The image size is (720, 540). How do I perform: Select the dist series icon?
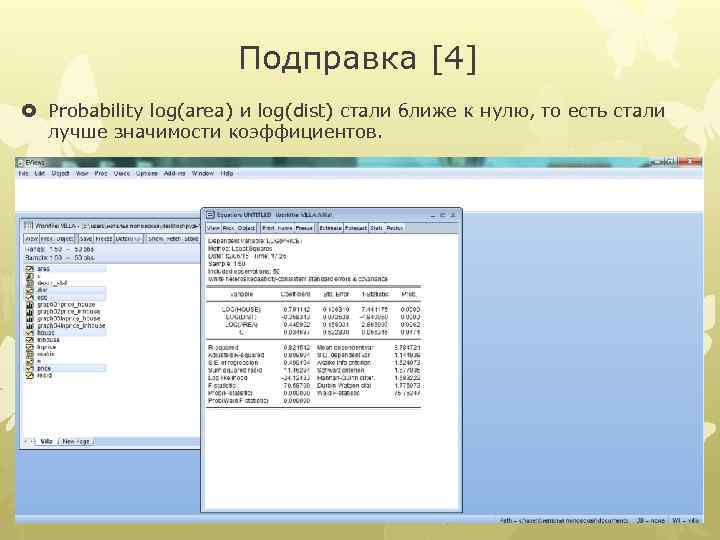coord(30,290)
